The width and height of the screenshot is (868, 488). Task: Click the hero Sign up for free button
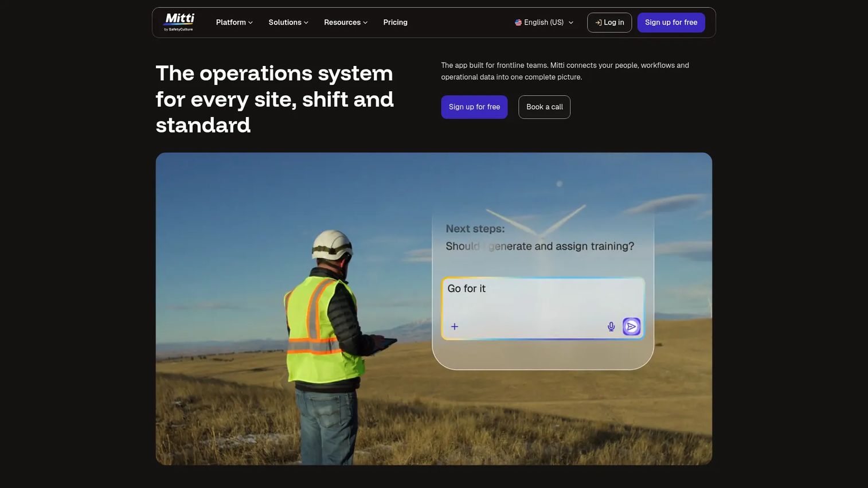[474, 107]
